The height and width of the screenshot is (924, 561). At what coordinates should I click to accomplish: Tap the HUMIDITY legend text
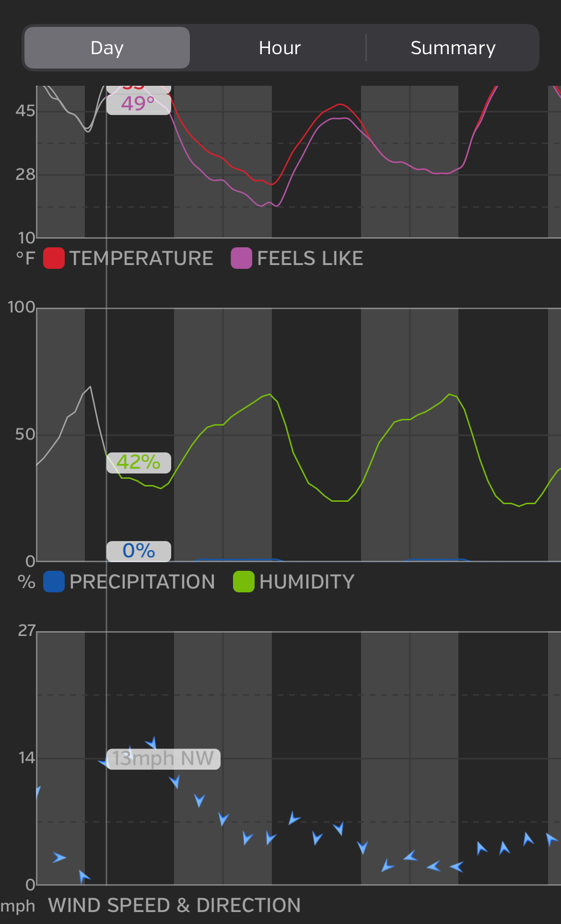pyautogui.click(x=307, y=582)
